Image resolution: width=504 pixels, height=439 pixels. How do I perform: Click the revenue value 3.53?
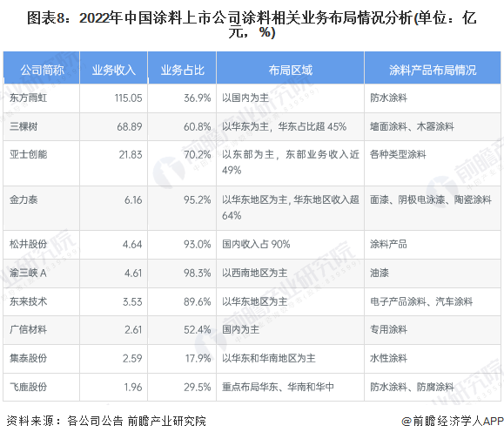[x=132, y=301]
